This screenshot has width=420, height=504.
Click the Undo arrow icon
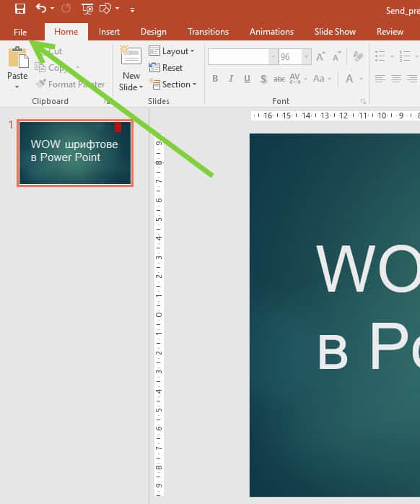tap(41, 8)
